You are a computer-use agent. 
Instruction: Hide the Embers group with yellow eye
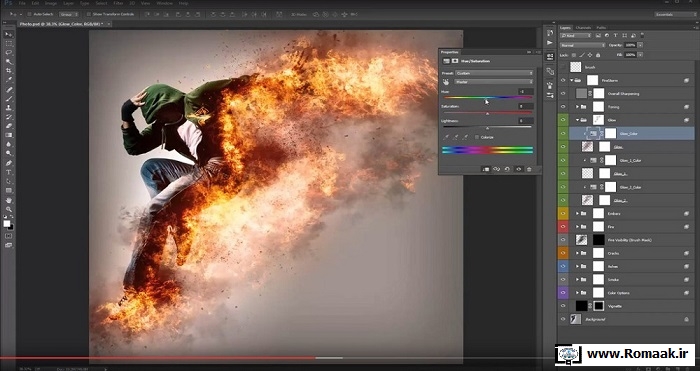coord(563,213)
